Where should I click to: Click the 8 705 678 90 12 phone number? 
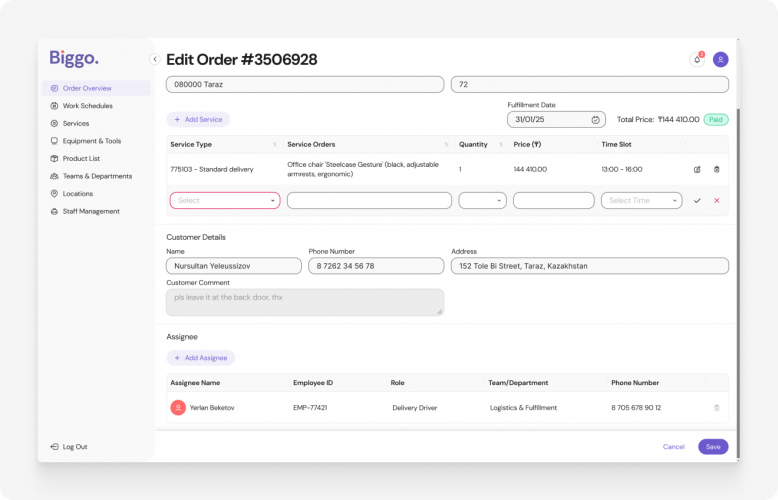coord(636,408)
